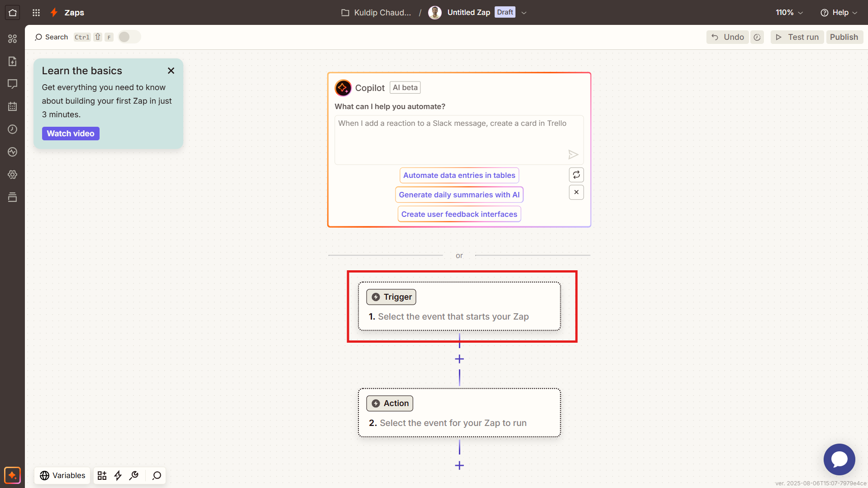Image resolution: width=868 pixels, height=488 pixels.
Task: Open the sidebar versions stack icon
Action: pyautogui.click(x=12, y=197)
